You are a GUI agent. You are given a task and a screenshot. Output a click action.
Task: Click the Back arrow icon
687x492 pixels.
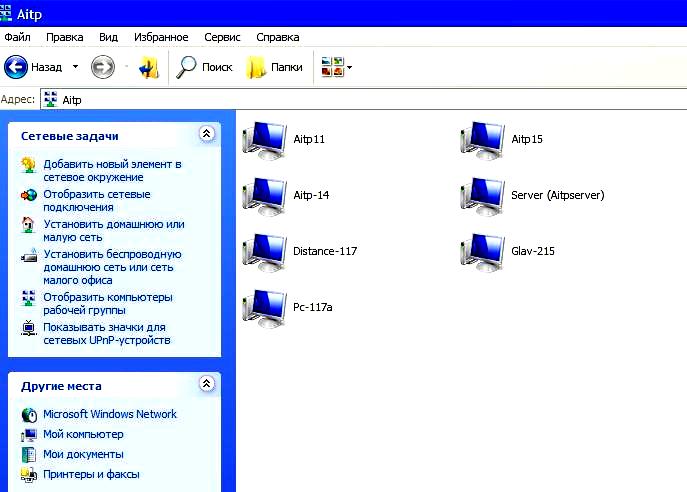[16, 67]
